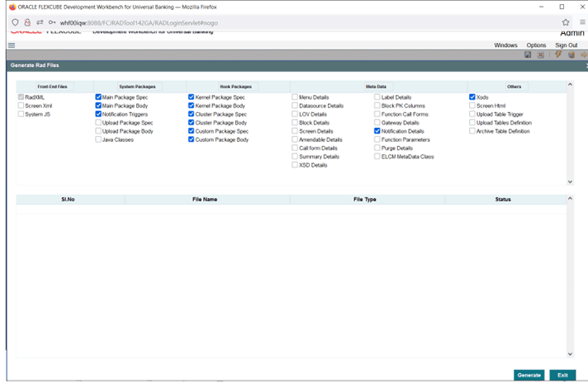Check Menu Details
The width and height of the screenshot is (588, 383).
295,97
